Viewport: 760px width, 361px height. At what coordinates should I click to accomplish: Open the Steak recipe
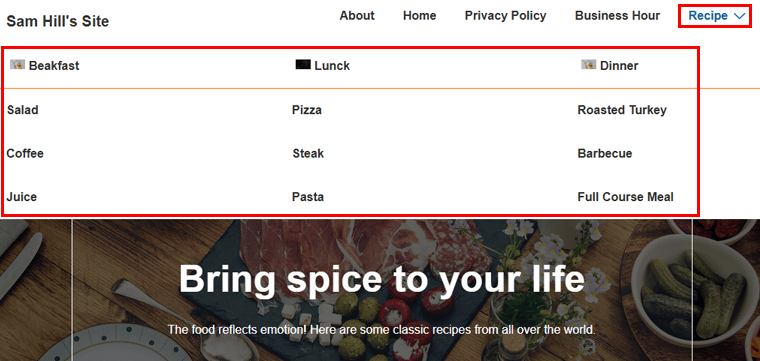[x=308, y=154]
